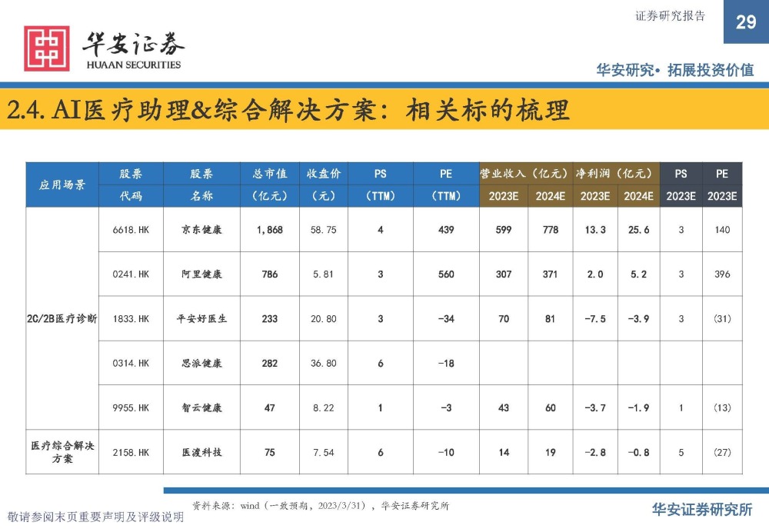This screenshot has height=532, width=769.
Task: Click the '华安证券研究所' footer text
Action: click(x=702, y=510)
